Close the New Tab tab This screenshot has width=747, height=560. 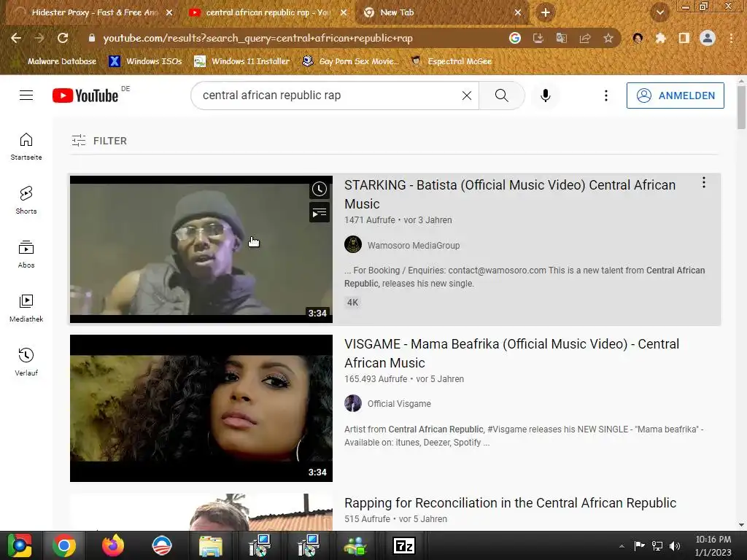(518, 12)
